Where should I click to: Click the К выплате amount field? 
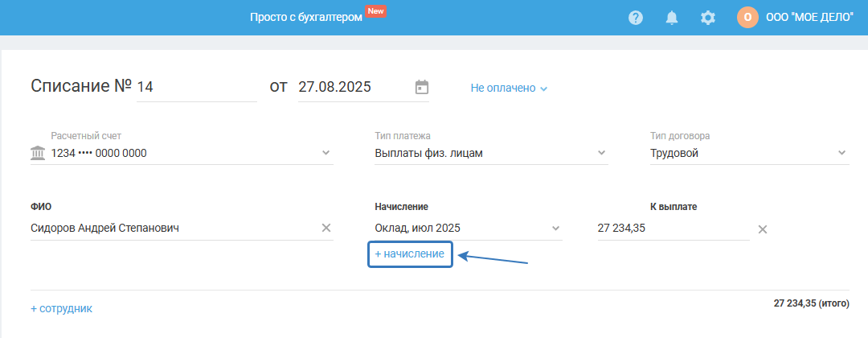tap(671, 229)
